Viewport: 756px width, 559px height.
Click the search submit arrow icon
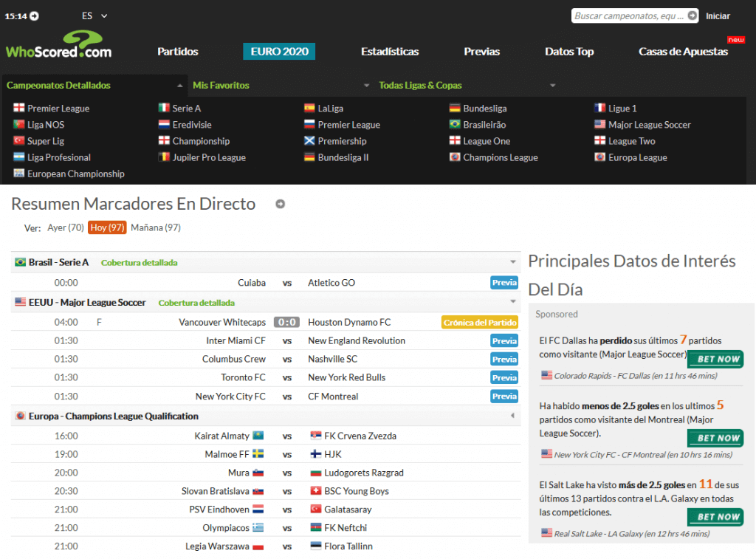692,16
